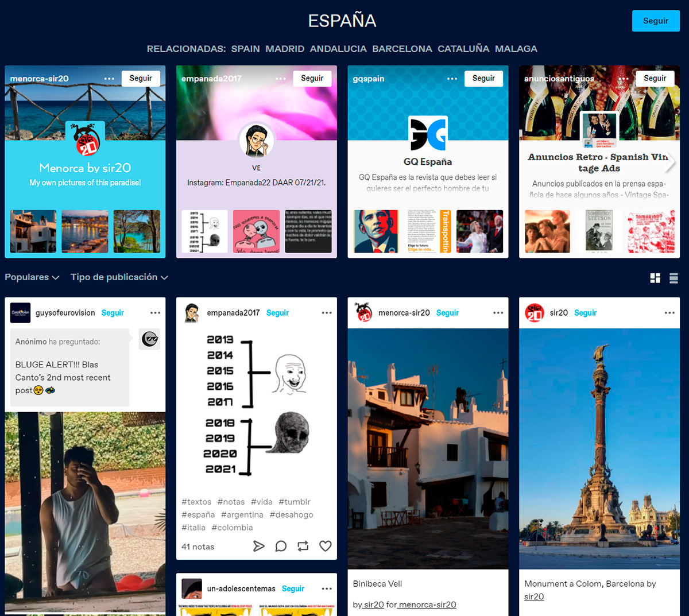Screen dimensions: 689x616
Task: Select the related tag ANDALUCIA
Action: click(x=338, y=49)
